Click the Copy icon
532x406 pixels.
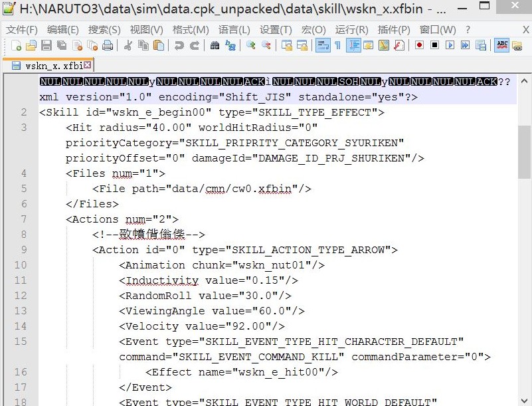tap(143, 45)
